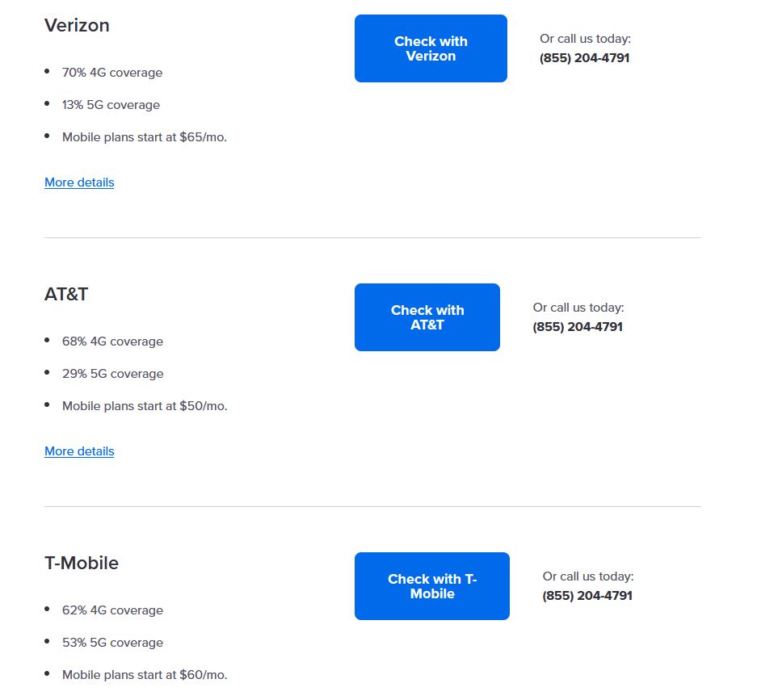Click the Check with Verizon button
757x700 pixels.
point(431,48)
